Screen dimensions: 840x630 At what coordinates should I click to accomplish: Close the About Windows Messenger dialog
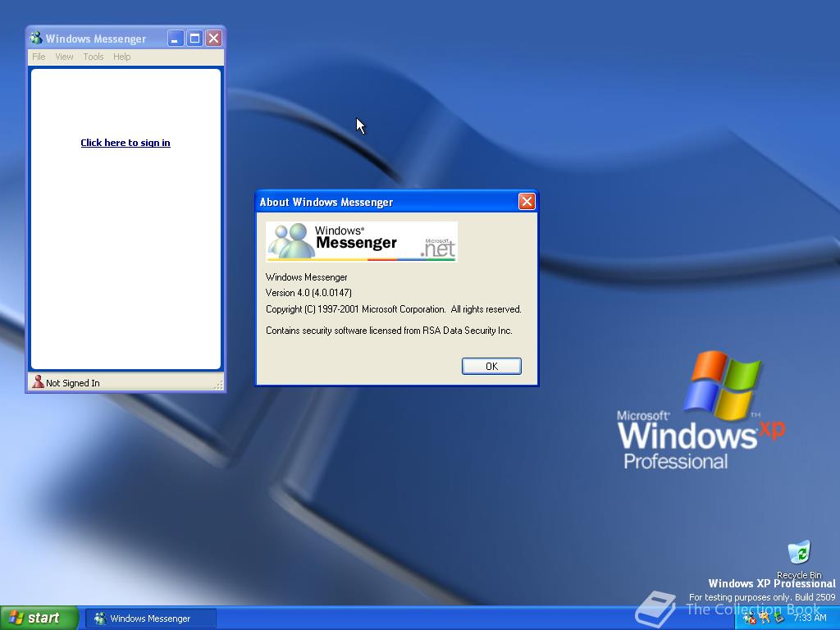tap(527, 202)
